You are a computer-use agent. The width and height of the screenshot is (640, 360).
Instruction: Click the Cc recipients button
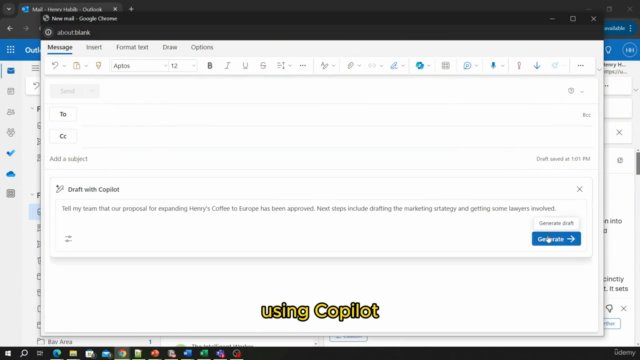click(x=63, y=136)
